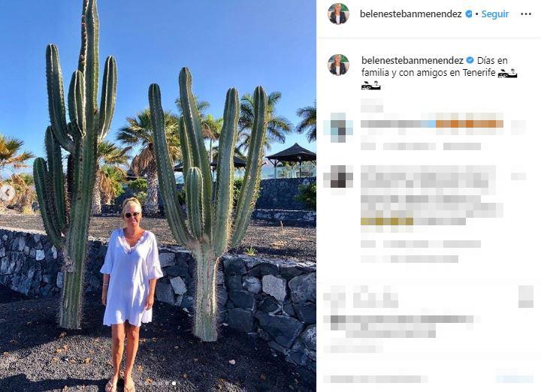Click the add comment input field
Screen dimensions: 541x392
(407, 378)
